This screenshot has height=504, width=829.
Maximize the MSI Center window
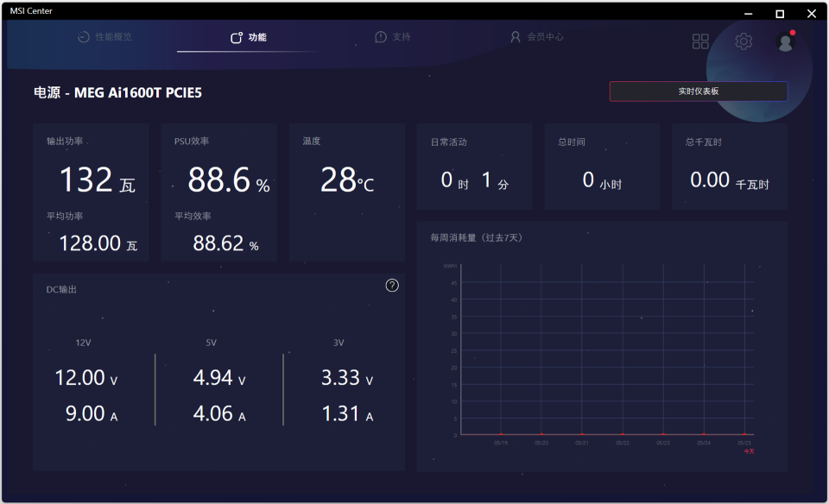pos(780,13)
